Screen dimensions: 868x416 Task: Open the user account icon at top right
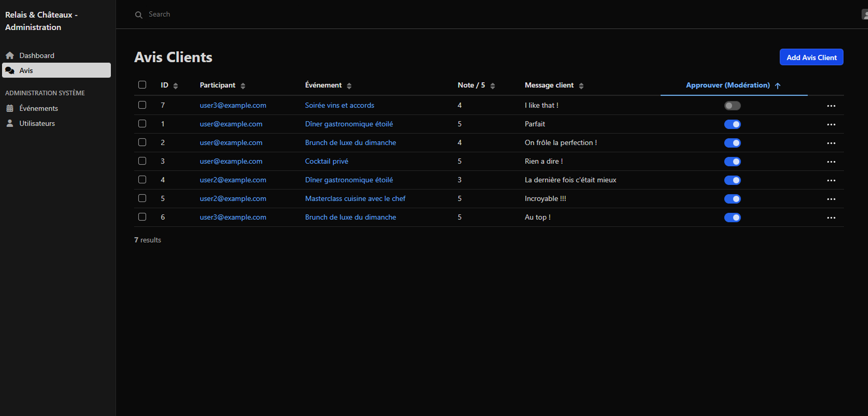pos(864,15)
